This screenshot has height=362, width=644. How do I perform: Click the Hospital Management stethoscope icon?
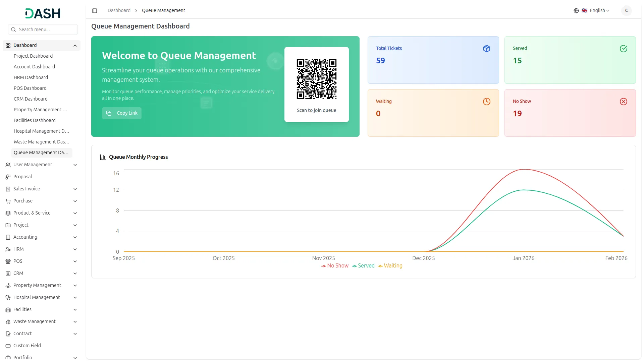point(8,297)
